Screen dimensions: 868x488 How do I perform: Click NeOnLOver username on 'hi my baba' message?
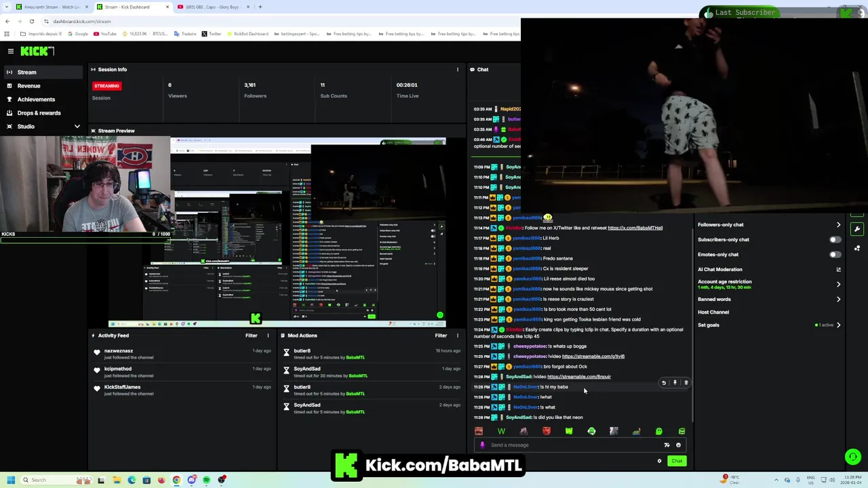[526, 387]
